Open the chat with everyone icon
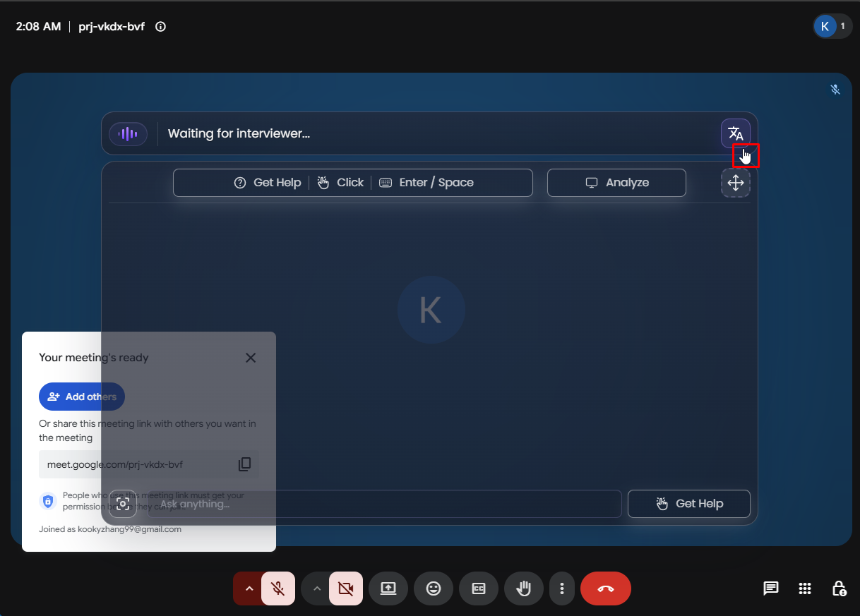 click(770, 588)
